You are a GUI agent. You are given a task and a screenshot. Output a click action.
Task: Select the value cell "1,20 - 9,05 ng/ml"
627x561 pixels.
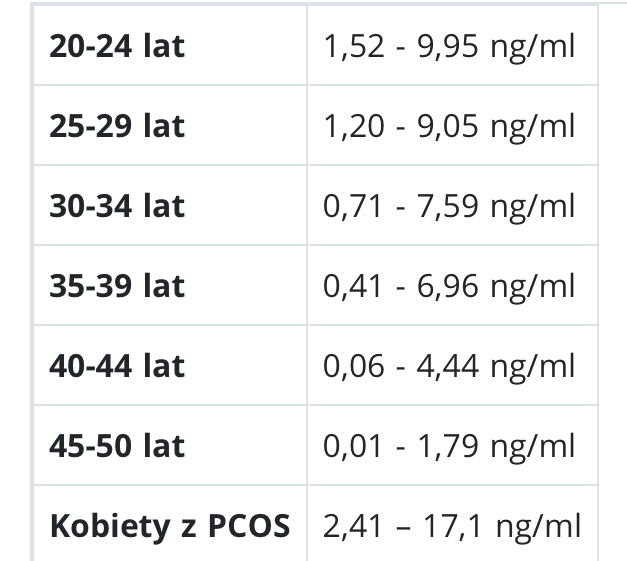449,126
